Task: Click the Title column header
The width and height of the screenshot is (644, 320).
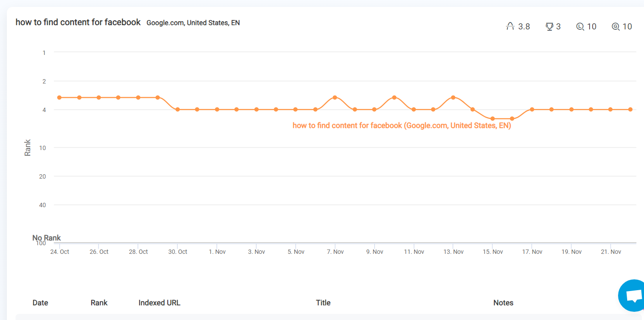Action: [323, 303]
